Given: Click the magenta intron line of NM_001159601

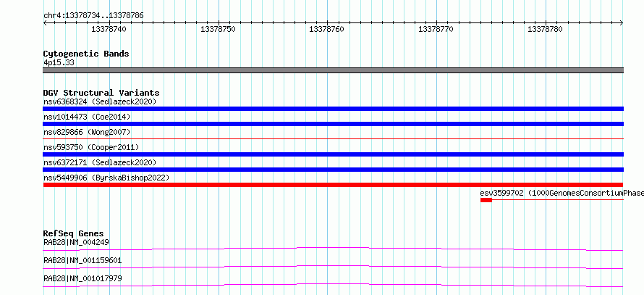Looking at the screenshot, I should 333,267.
